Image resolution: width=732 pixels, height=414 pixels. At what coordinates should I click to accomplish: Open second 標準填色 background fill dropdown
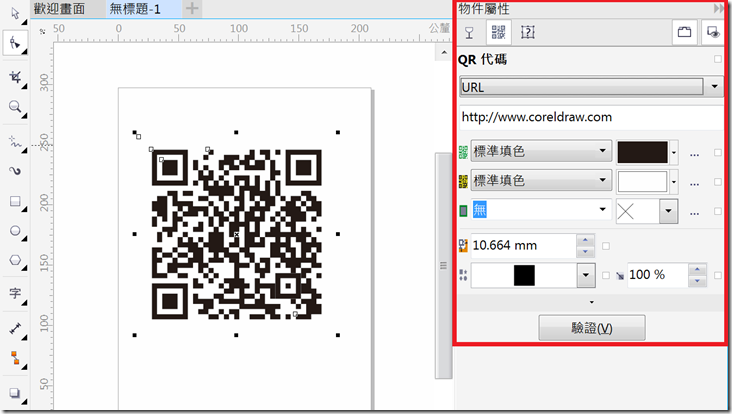(541, 181)
